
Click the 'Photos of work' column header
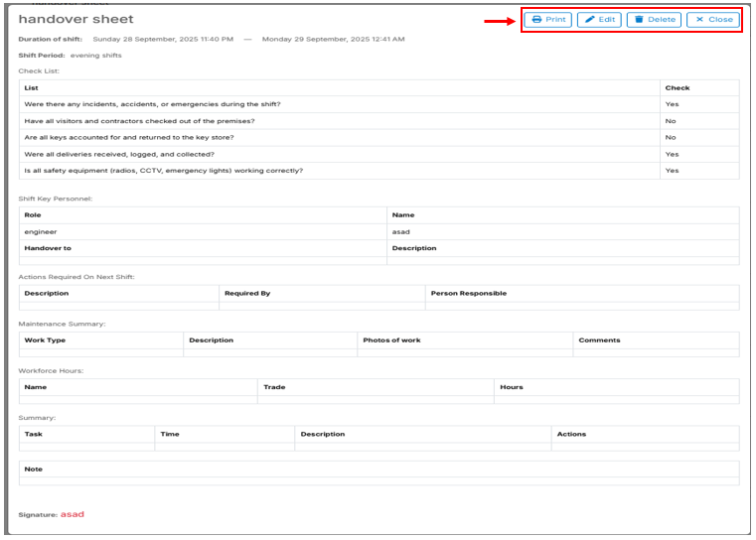tap(391, 340)
